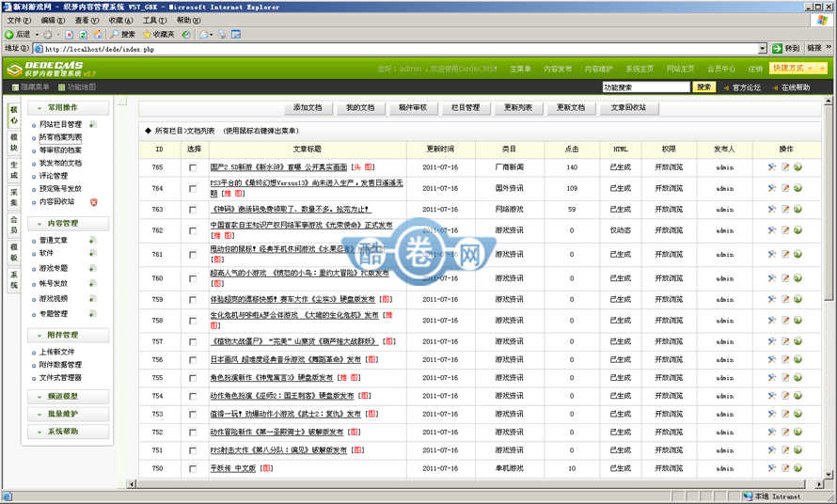Tick the checkbox for article 763
This screenshot has height=504, width=837.
point(193,210)
